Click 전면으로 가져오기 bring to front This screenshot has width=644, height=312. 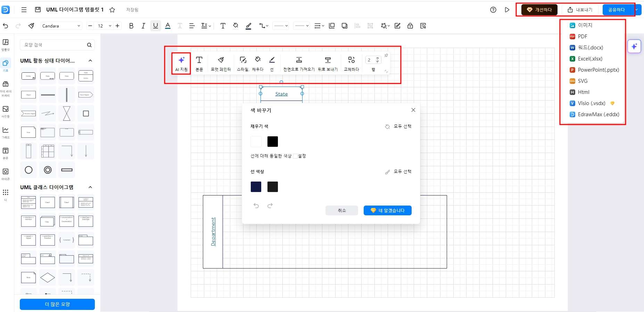click(x=299, y=64)
